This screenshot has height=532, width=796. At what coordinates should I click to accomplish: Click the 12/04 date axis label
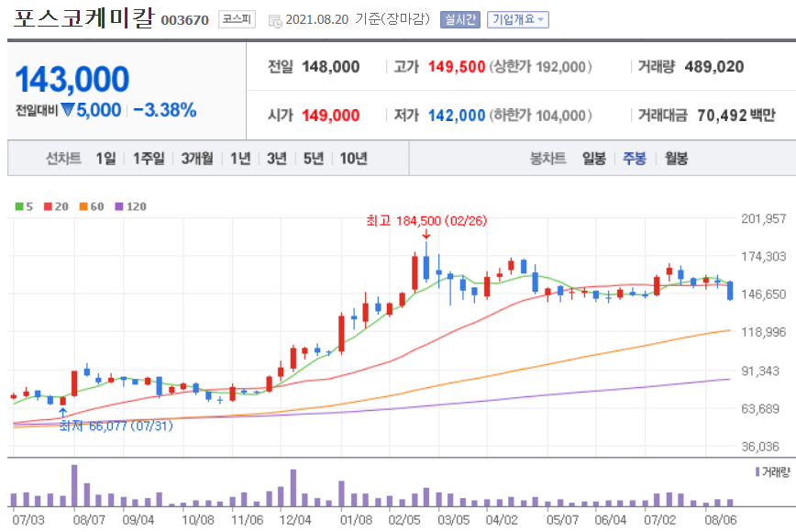[295, 520]
